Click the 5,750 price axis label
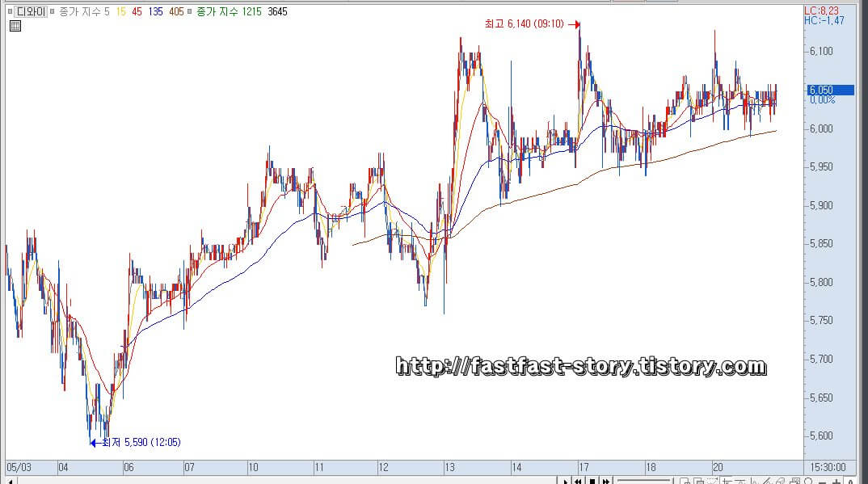Image resolution: width=868 pixels, height=484 pixels. pos(821,321)
